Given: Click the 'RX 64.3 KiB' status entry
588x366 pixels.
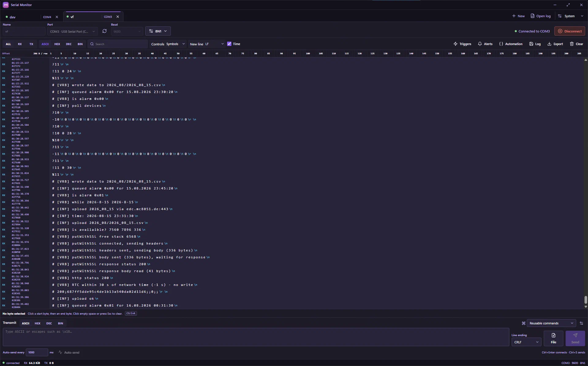Looking at the screenshot, I should coord(32,363).
